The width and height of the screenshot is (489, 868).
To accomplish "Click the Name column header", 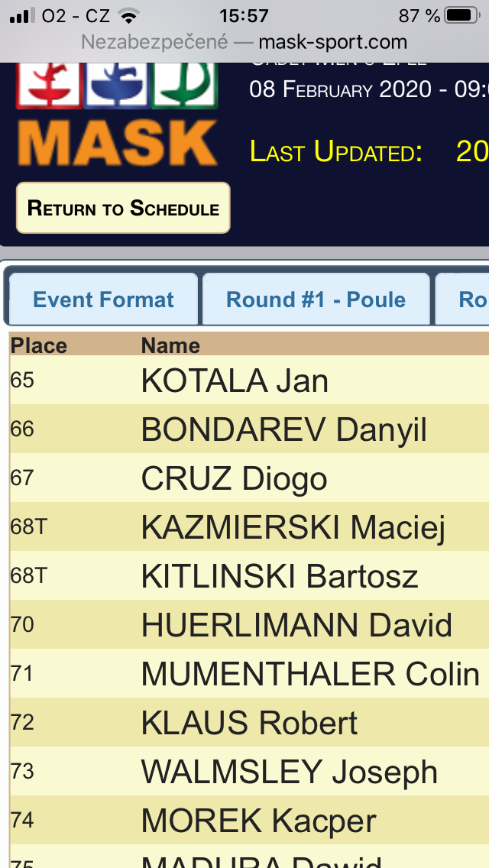I will (170, 345).
